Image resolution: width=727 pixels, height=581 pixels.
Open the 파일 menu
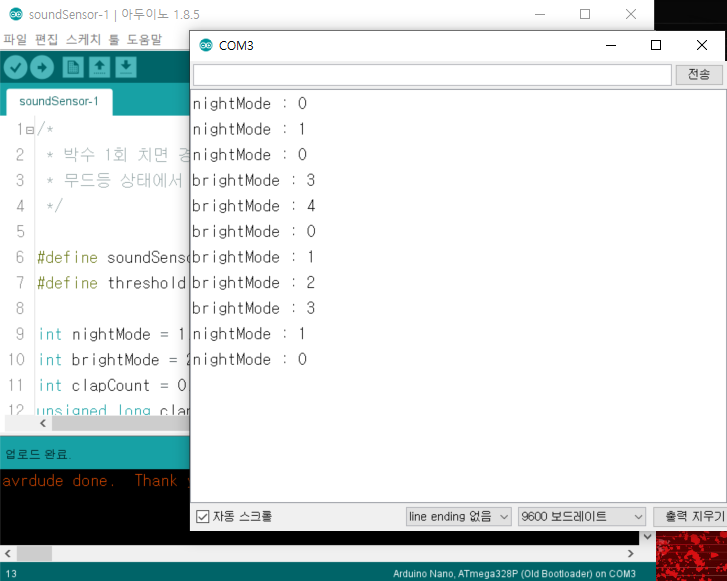(15, 40)
